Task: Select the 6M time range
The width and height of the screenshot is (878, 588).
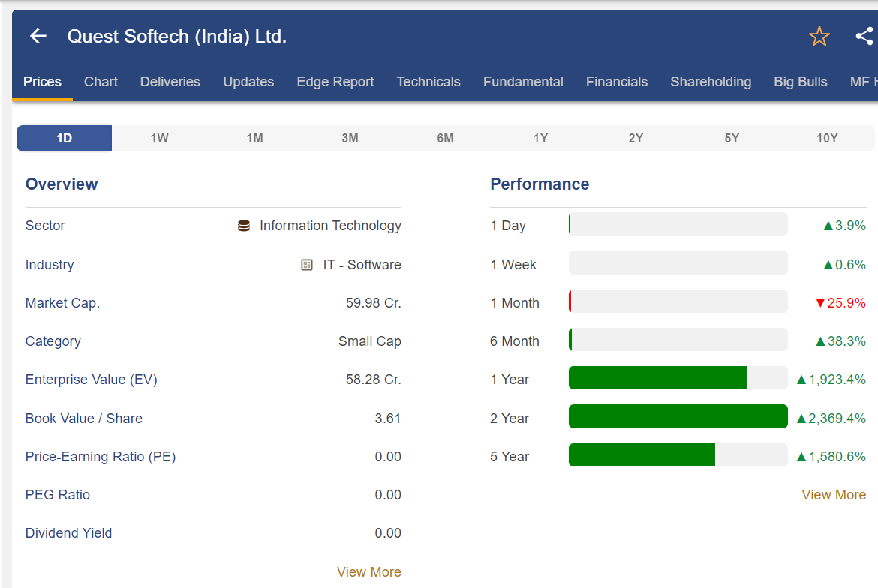Action: [x=445, y=138]
